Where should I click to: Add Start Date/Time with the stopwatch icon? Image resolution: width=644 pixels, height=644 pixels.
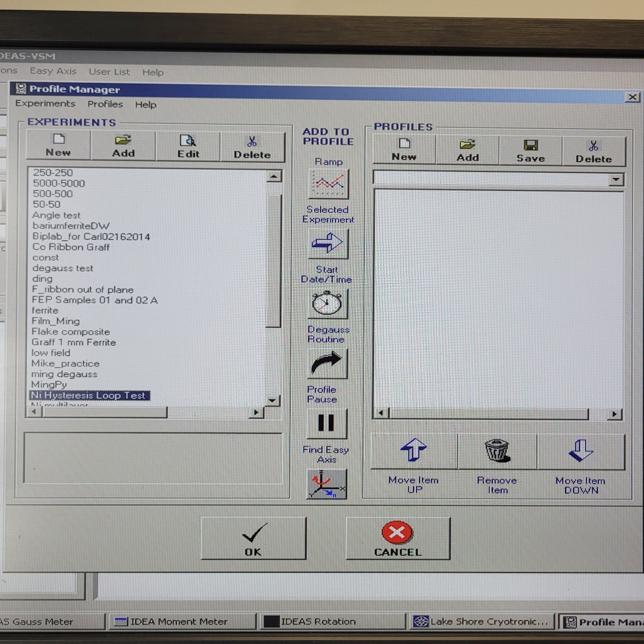[328, 304]
